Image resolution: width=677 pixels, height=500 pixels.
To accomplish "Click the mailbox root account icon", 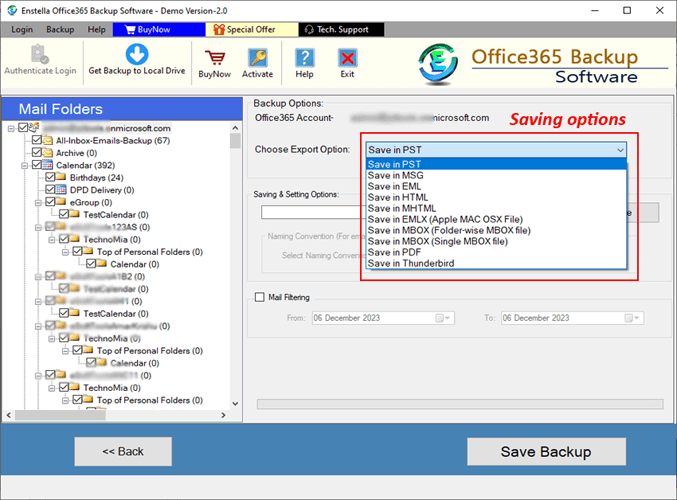I will (x=35, y=127).
